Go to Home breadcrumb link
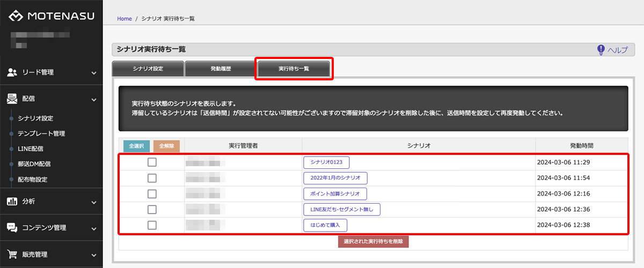This screenshot has height=268, width=644. [x=124, y=19]
